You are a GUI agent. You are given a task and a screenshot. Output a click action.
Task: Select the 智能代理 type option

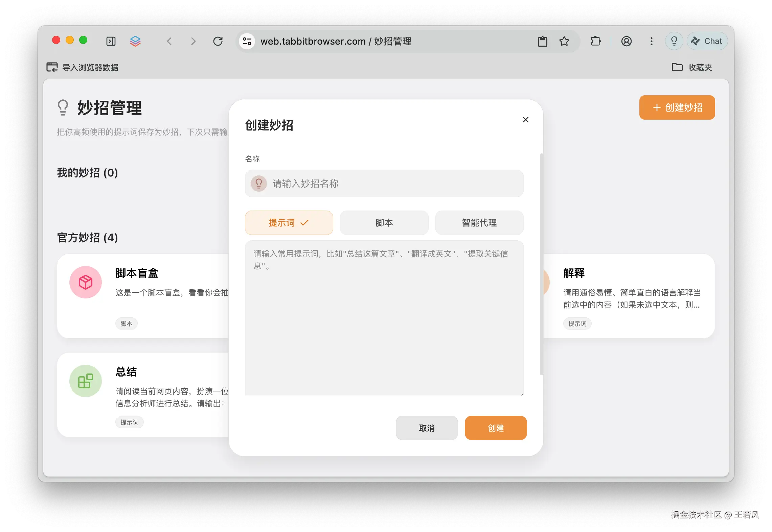tap(479, 223)
